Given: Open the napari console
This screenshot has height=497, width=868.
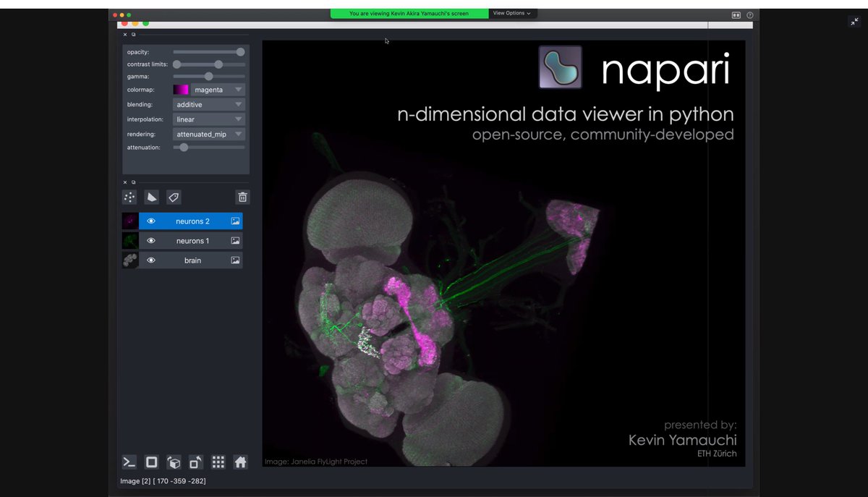Looking at the screenshot, I should click(129, 462).
